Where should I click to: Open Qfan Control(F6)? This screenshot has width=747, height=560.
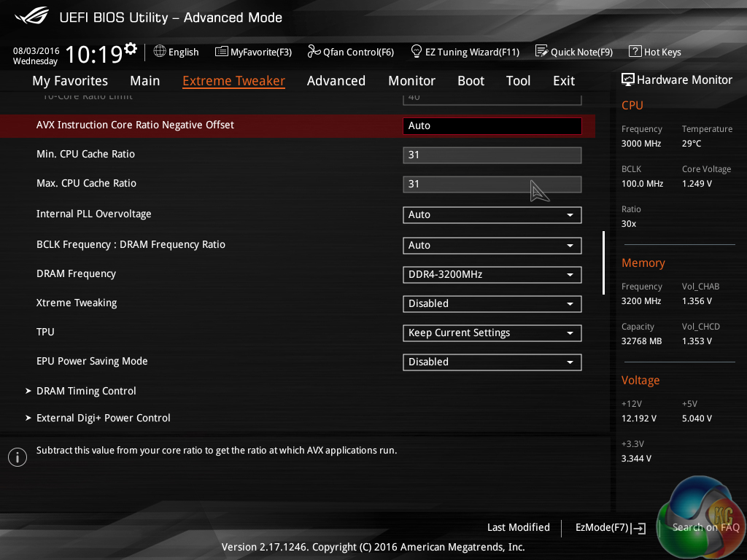tap(351, 52)
